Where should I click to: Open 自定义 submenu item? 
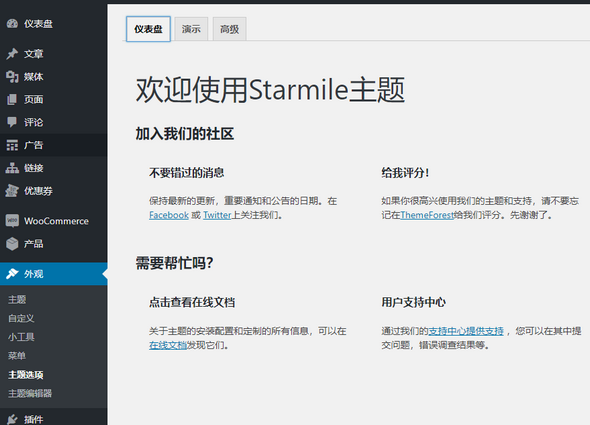21,318
